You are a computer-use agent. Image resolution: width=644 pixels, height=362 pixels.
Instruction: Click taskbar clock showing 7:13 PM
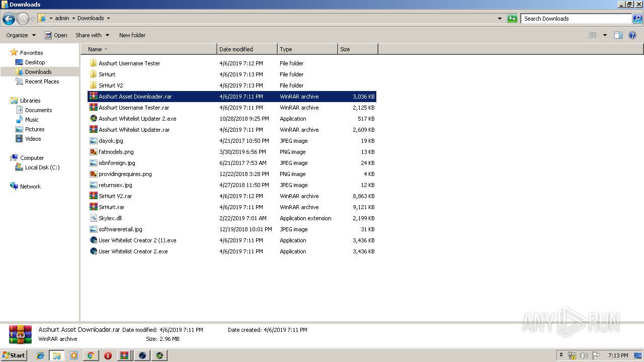click(x=618, y=355)
